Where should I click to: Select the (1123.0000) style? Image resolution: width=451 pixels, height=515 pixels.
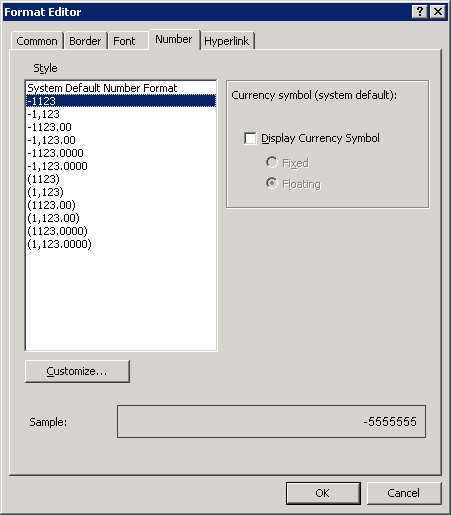[x=121, y=231]
